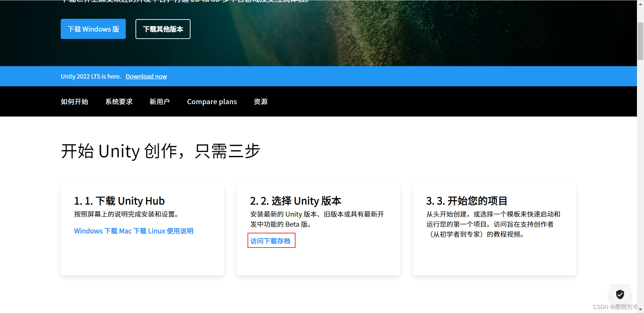644x313 pixels.
Task: Select the 如何开始 navigation item
Action: (x=74, y=101)
